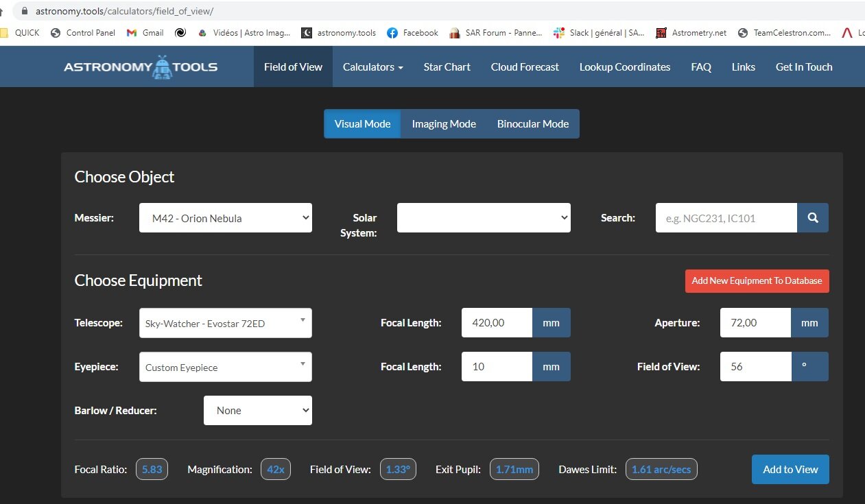Switch to Imaging Mode

click(444, 124)
